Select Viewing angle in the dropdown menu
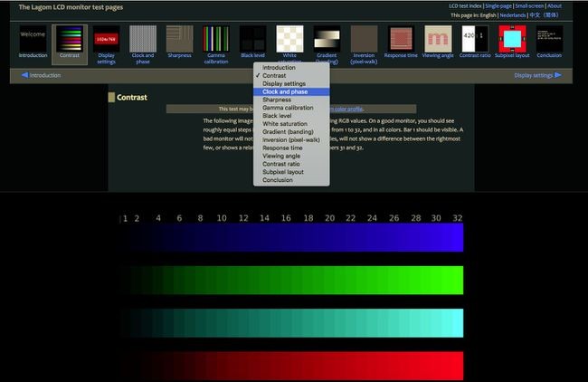The image size is (588, 382). (280, 156)
